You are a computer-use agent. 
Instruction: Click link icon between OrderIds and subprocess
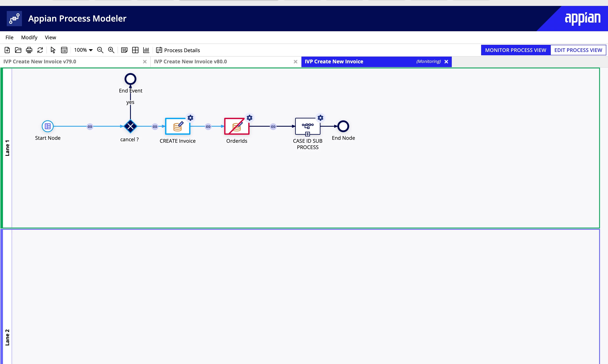(x=273, y=126)
